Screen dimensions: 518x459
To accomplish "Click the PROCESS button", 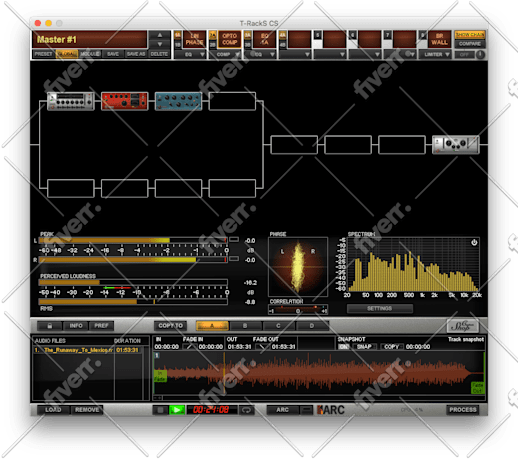I will point(463,410).
